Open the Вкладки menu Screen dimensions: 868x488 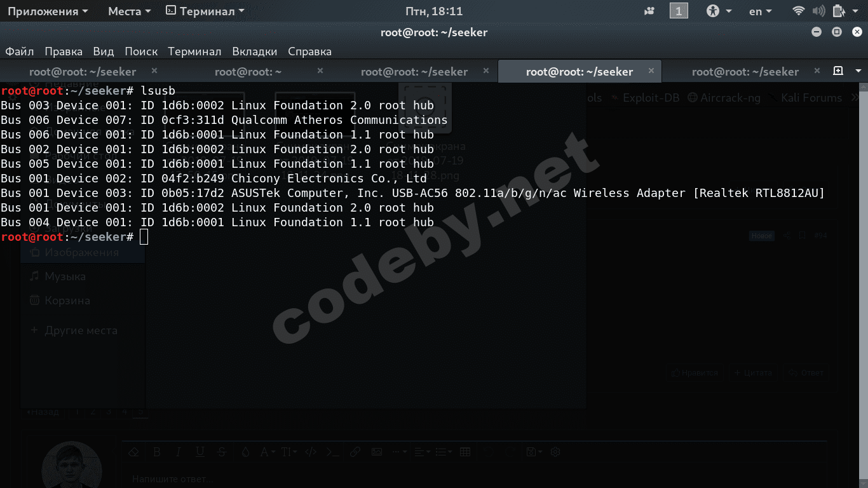pyautogui.click(x=255, y=51)
